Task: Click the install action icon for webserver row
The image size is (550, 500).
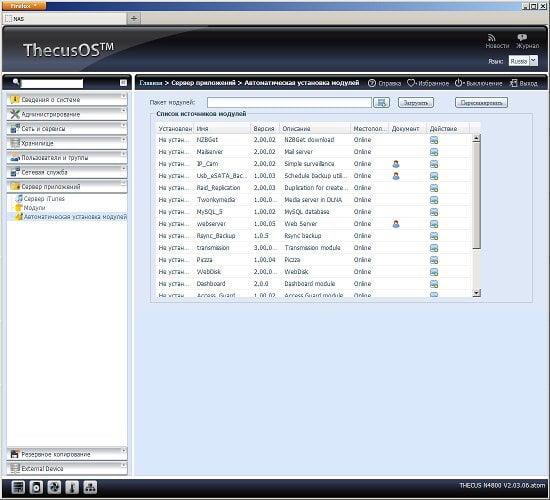Action: pyautogui.click(x=434, y=224)
